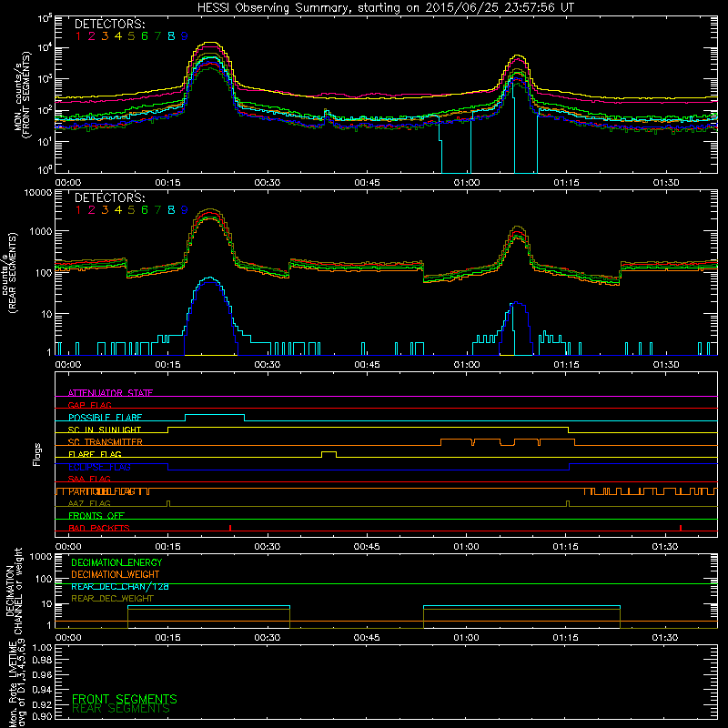728x728 pixels.
Task: Click the 'ATTENUATOR STATE' flag label
Action: point(110,393)
